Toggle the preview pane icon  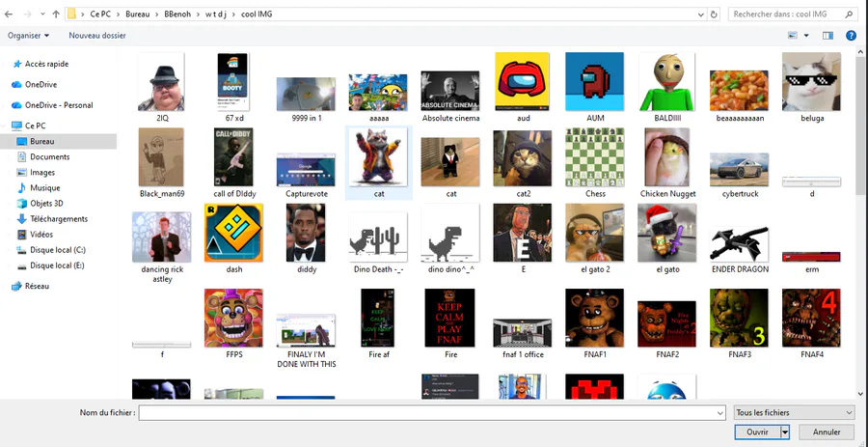[x=827, y=36]
